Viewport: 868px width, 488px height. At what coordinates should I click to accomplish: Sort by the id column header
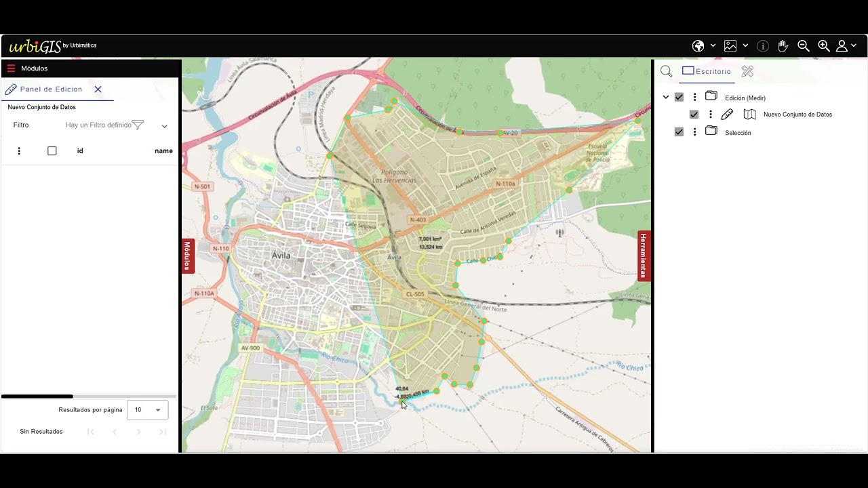click(x=80, y=151)
